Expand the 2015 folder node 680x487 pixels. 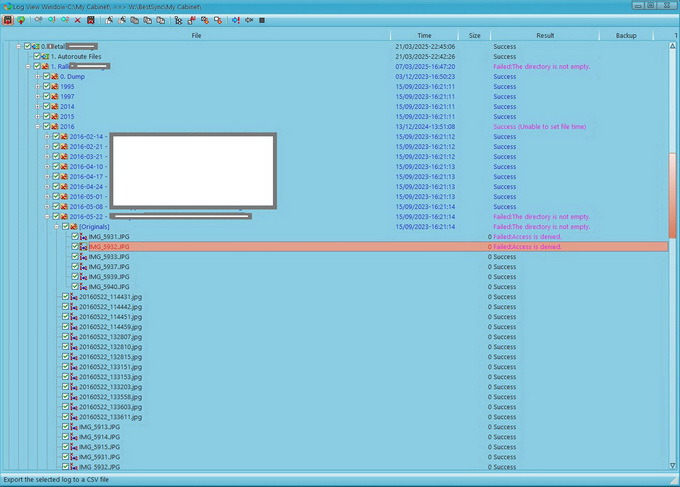[x=38, y=116]
